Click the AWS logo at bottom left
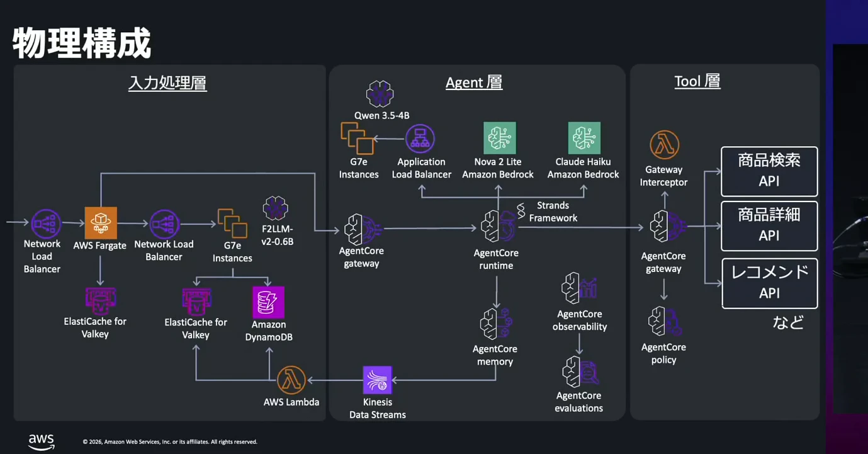The image size is (868, 454). tap(42, 442)
